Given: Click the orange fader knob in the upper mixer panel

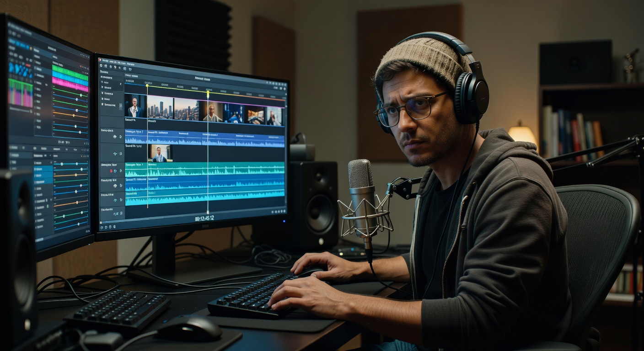Looking at the screenshot, I should [x=73, y=115].
